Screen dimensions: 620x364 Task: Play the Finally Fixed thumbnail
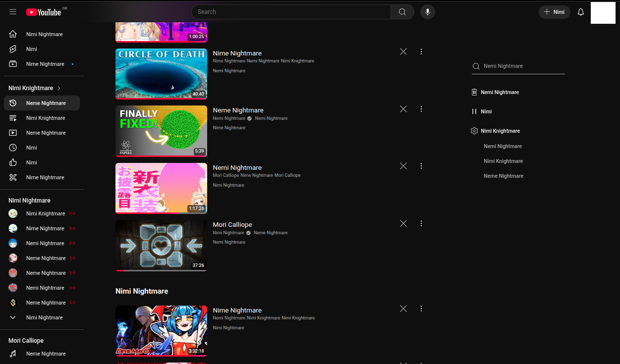161,131
